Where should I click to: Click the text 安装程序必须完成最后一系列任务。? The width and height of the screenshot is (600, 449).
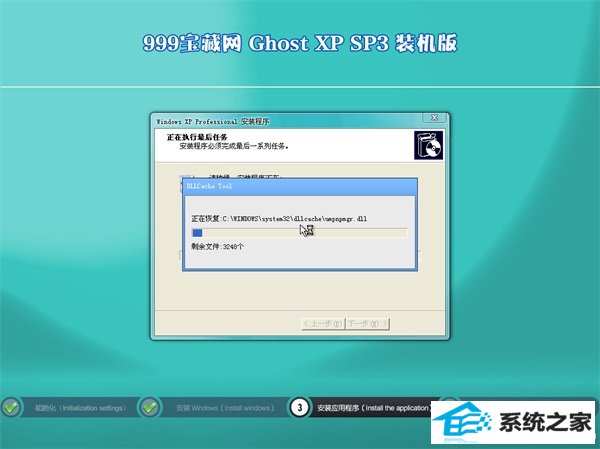(x=234, y=146)
